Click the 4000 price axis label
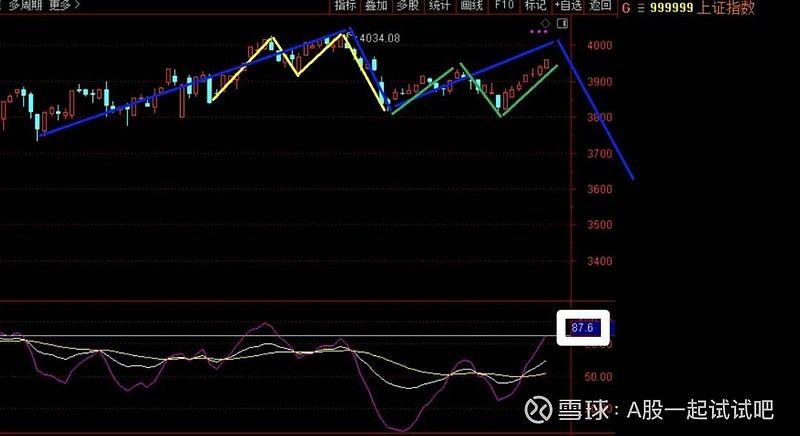The height and width of the screenshot is (436, 800). click(x=599, y=45)
